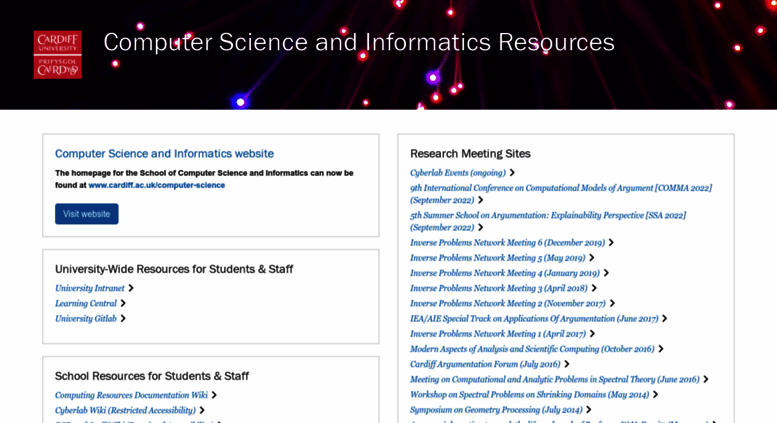Open Inverse Problems Network Meeting 3 link
This screenshot has height=423, width=777.
point(499,288)
